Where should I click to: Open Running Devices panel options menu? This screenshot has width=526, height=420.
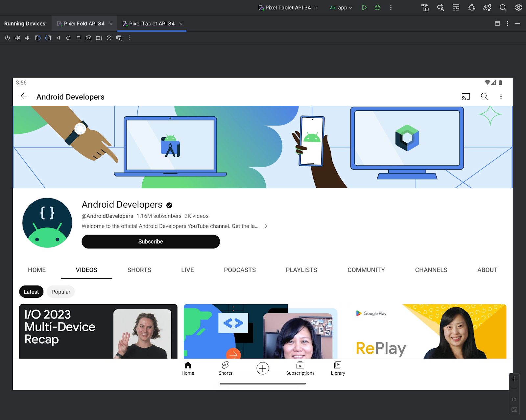point(508,24)
